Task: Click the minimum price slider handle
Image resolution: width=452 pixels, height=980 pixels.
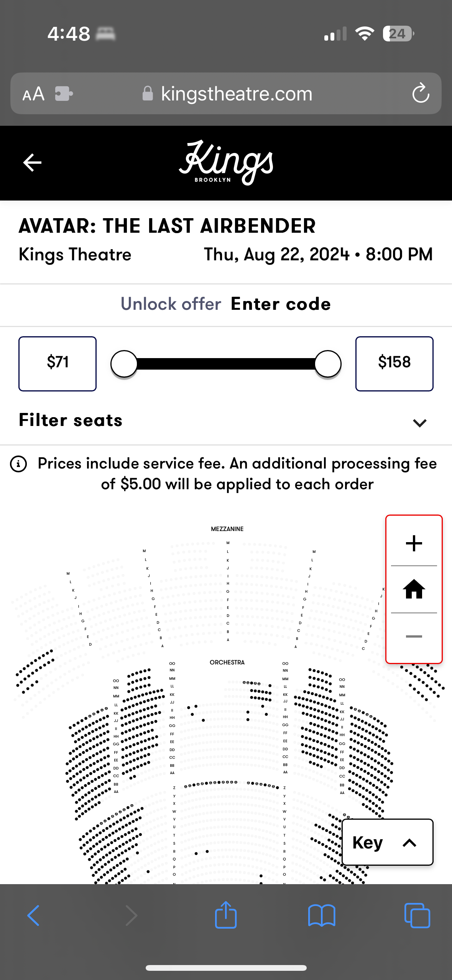Action: tap(124, 363)
